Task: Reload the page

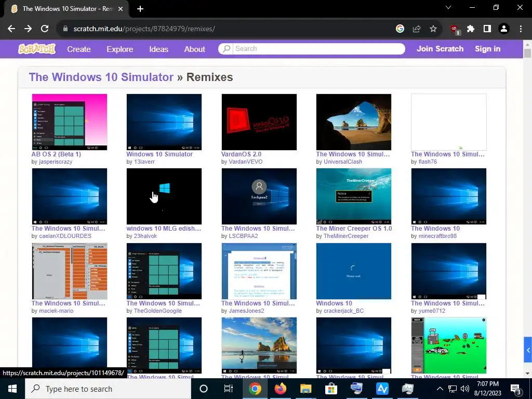Action: click(45, 29)
